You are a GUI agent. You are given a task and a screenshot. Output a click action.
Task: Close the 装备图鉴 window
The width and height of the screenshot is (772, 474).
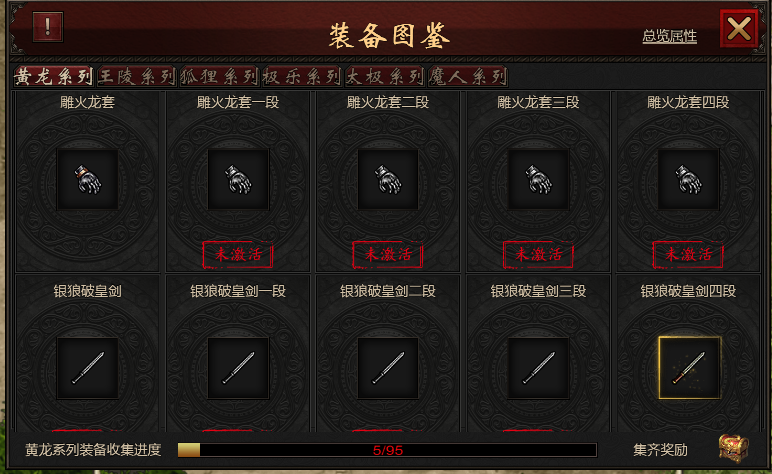click(739, 29)
